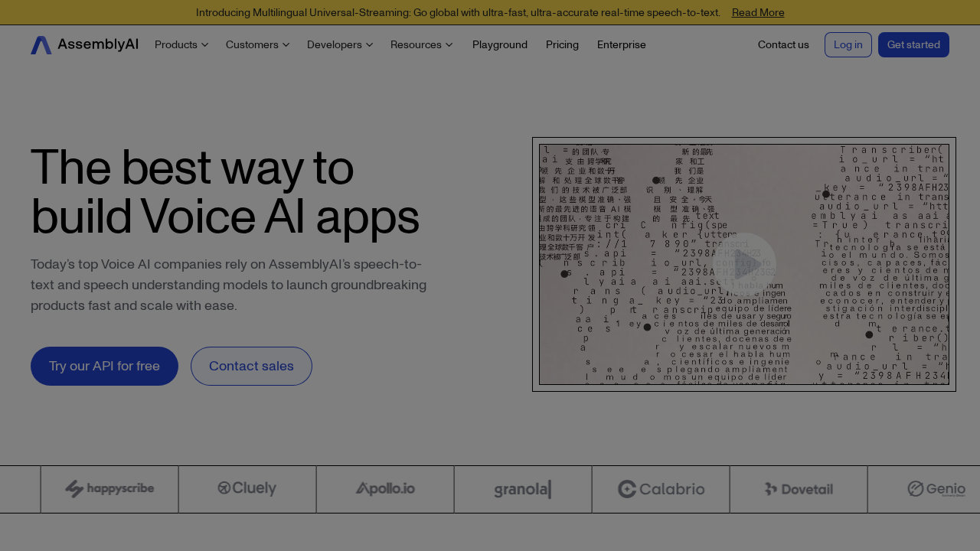980x551 pixels.
Task: Click the Get started button
Action: point(913,44)
